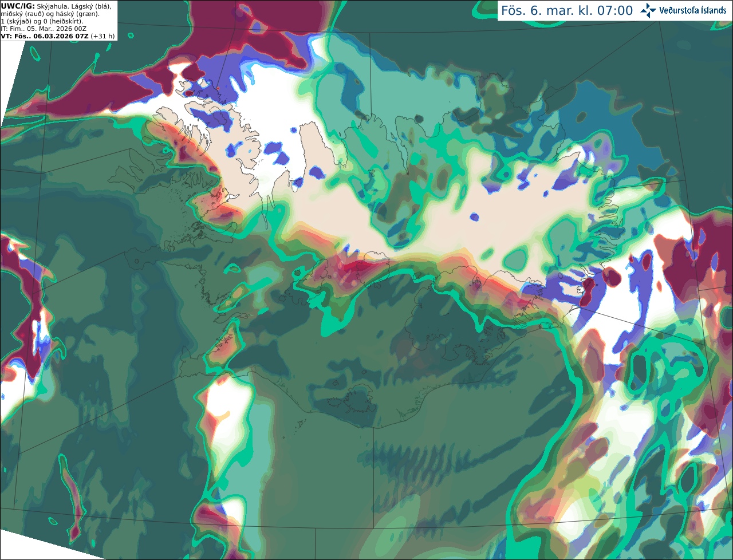Click the "1 (skýjað) og 0 (heiðskírt)." line

(x=42, y=21)
